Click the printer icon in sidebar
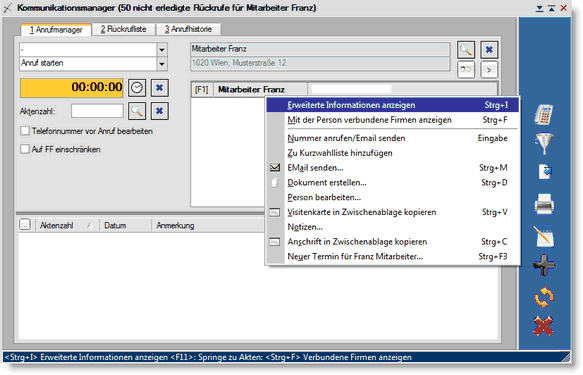 (x=544, y=204)
